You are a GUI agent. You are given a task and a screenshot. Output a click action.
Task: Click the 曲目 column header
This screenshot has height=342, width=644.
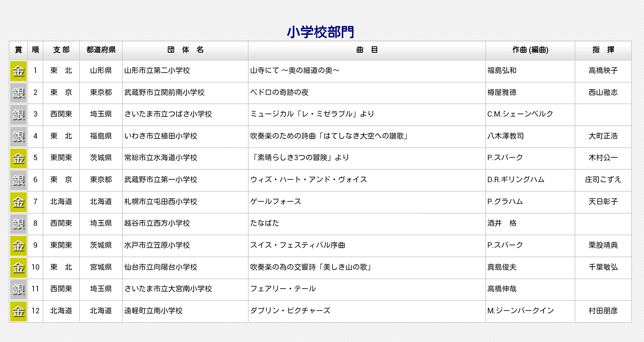367,50
